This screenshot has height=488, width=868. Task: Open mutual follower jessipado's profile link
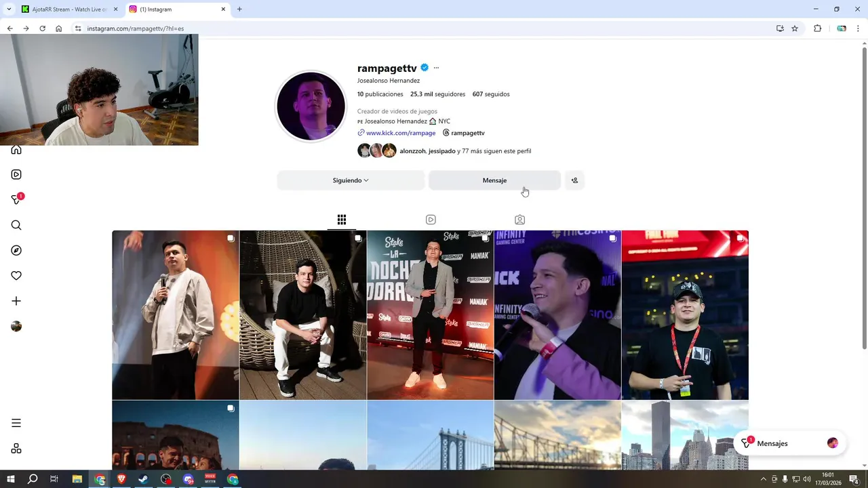coord(442,151)
